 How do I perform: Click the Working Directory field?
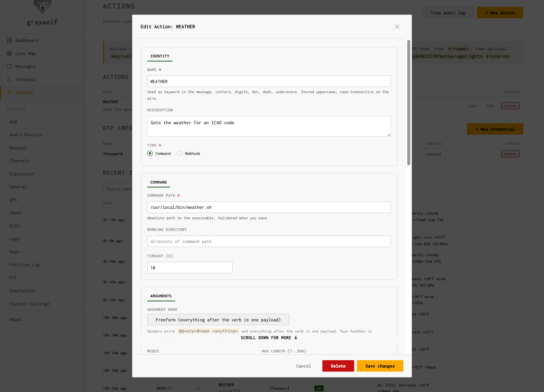click(x=269, y=241)
